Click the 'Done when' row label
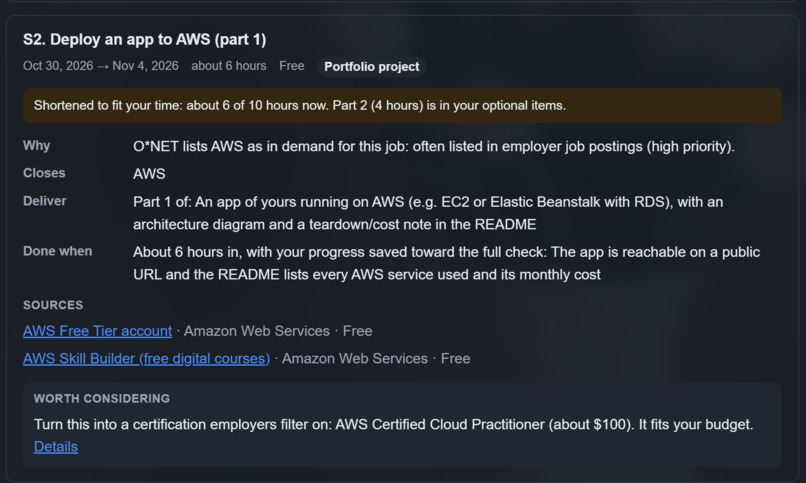Screen dimensions: 806x483 (x=58, y=251)
